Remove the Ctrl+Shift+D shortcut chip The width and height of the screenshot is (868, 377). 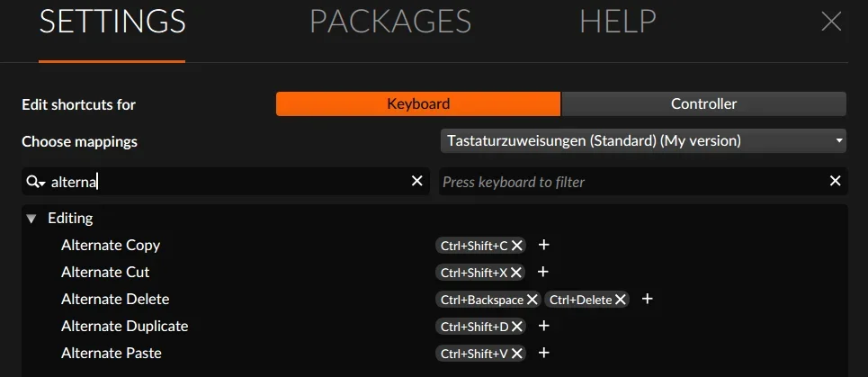coord(517,327)
